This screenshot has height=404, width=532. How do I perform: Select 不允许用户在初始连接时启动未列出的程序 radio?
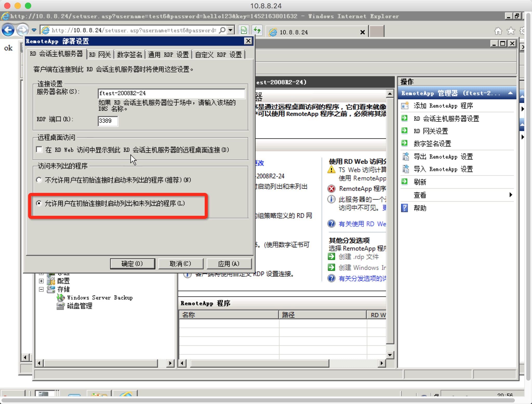click(x=39, y=180)
